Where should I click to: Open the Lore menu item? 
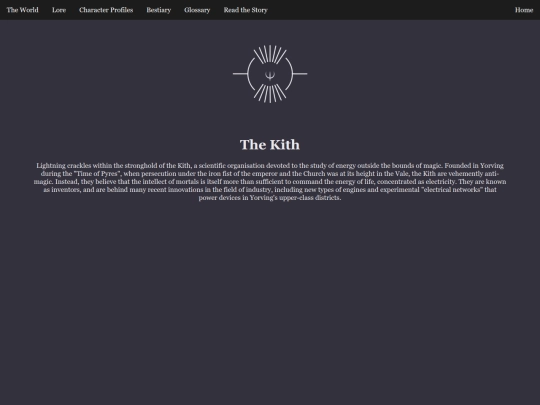[59, 10]
